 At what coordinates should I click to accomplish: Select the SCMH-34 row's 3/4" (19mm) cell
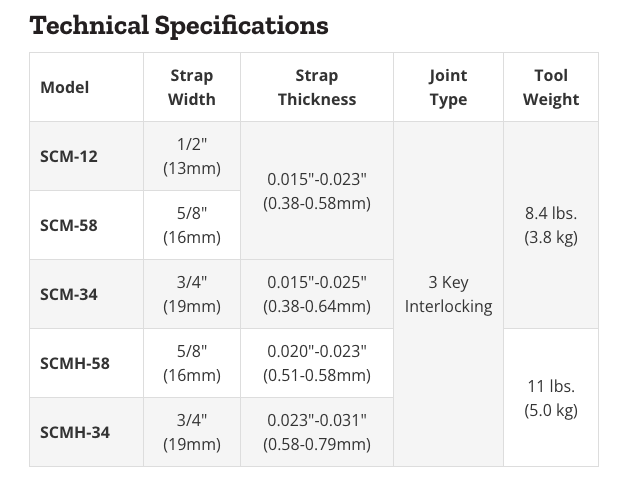[x=192, y=432]
